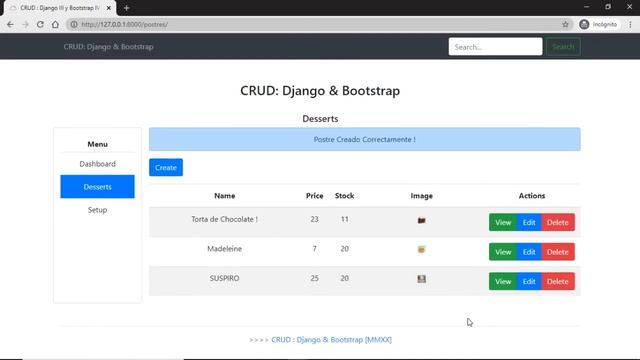640x360 pixels.
Task: Click price value 7 for Madeleine
Action: [x=314, y=249]
